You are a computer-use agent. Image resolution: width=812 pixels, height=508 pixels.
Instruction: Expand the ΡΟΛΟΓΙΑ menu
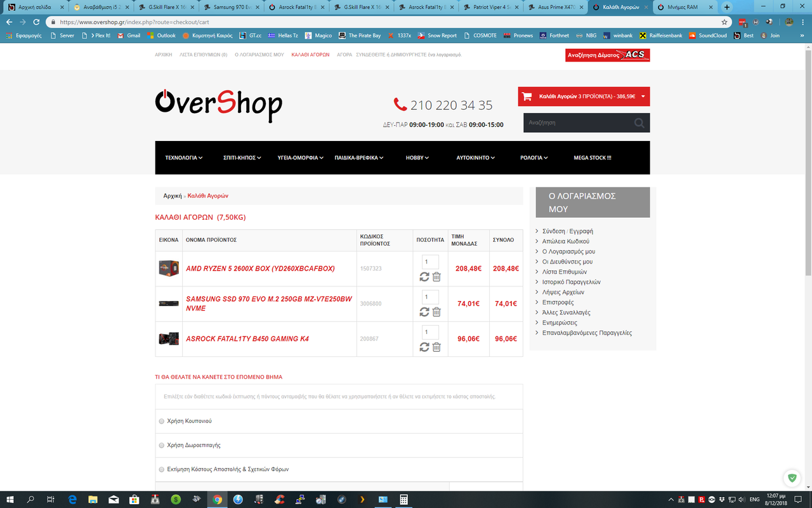point(534,157)
